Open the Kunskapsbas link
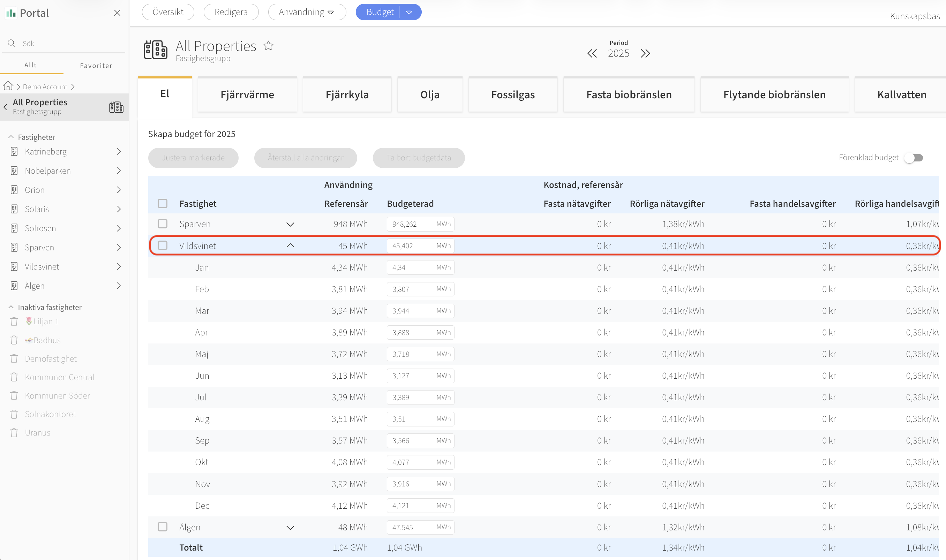Viewport: 946px width, 560px height. (915, 16)
